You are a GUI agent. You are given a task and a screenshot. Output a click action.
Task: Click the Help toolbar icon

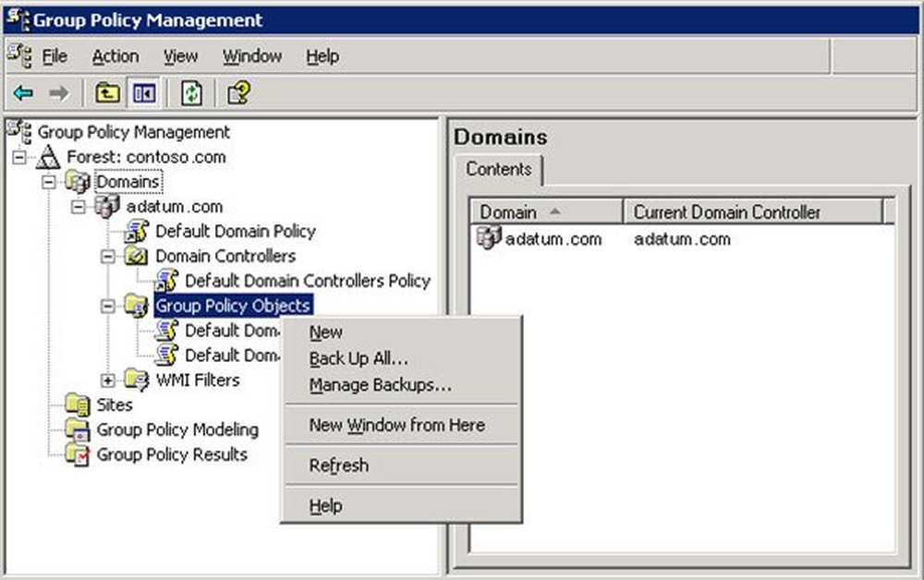(x=238, y=92)
